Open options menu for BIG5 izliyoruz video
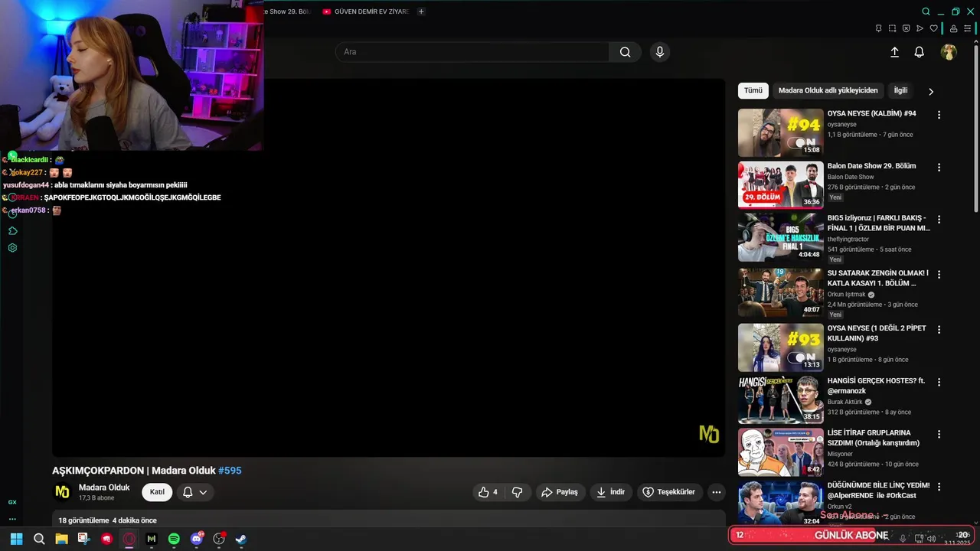The width and height of the screenshot is (980, 551). pos(939,219)
